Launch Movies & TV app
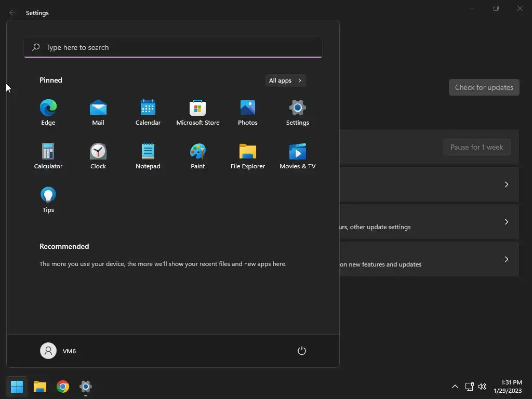The width and height of the screenshot is (532, 399). point(298,156)
